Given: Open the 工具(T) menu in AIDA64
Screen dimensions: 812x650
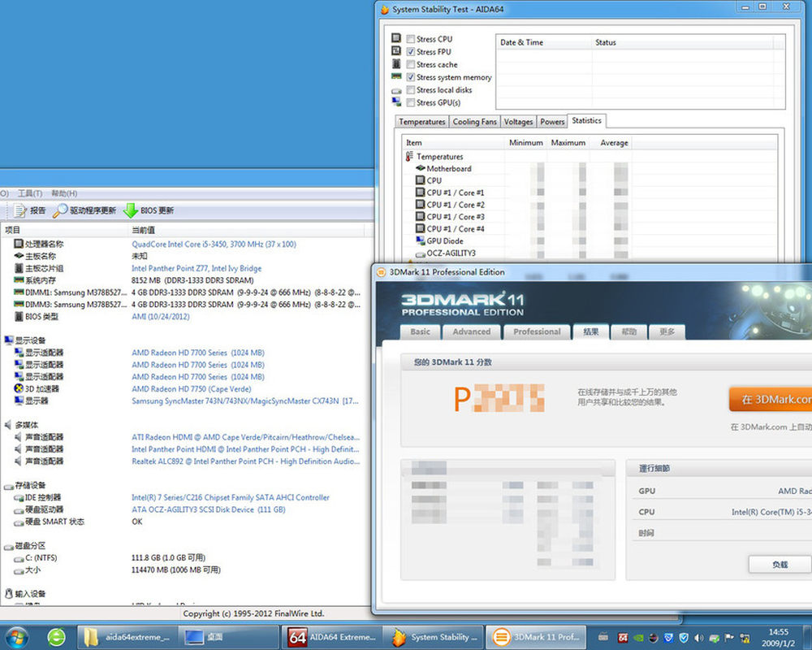Looking at the screenshot, I should (30, 193).
